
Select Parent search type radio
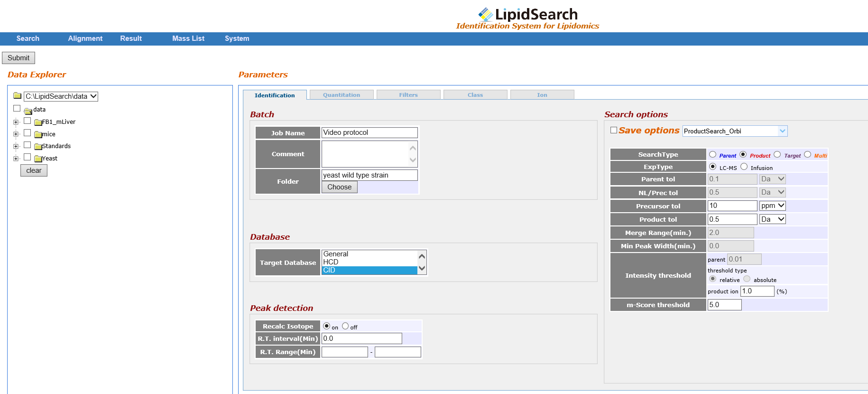(x=712, y=154)
